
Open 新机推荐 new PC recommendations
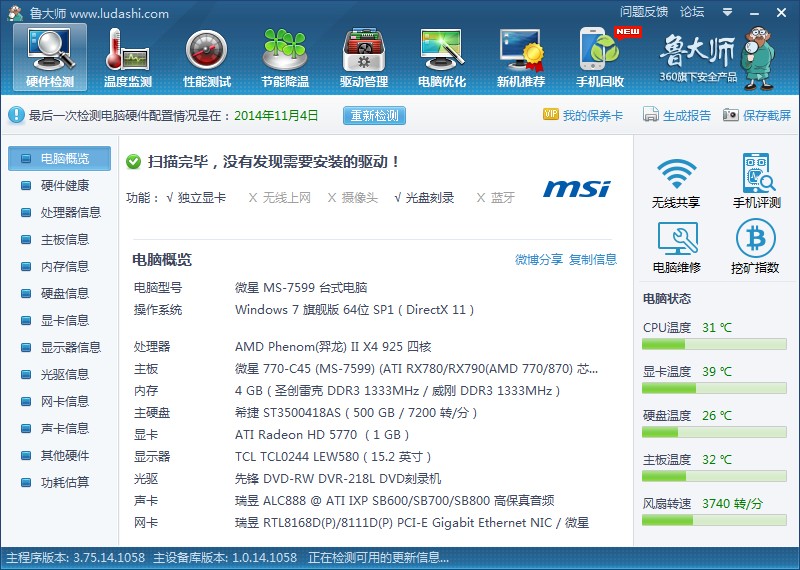(521, 58)
